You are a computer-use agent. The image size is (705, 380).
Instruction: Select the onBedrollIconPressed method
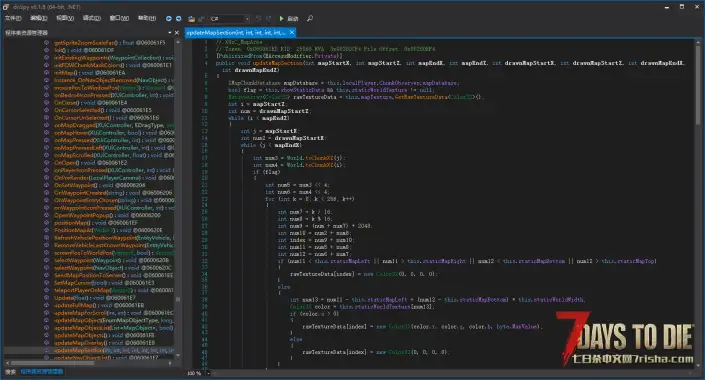[113, 95]
